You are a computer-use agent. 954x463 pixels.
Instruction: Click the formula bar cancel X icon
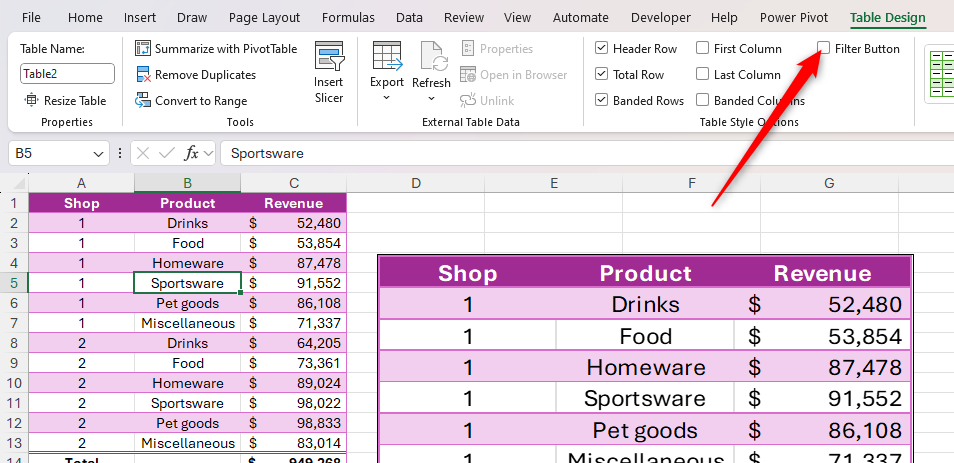click(144, 153)
